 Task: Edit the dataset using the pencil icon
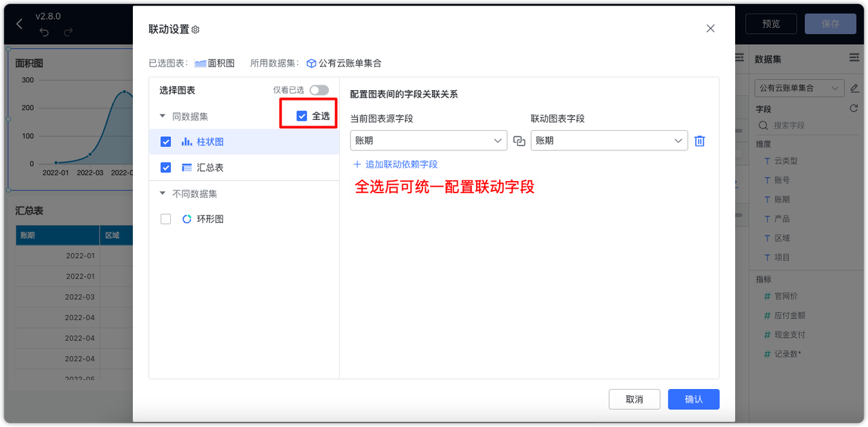pyautogui.click(x=855, y=87)
